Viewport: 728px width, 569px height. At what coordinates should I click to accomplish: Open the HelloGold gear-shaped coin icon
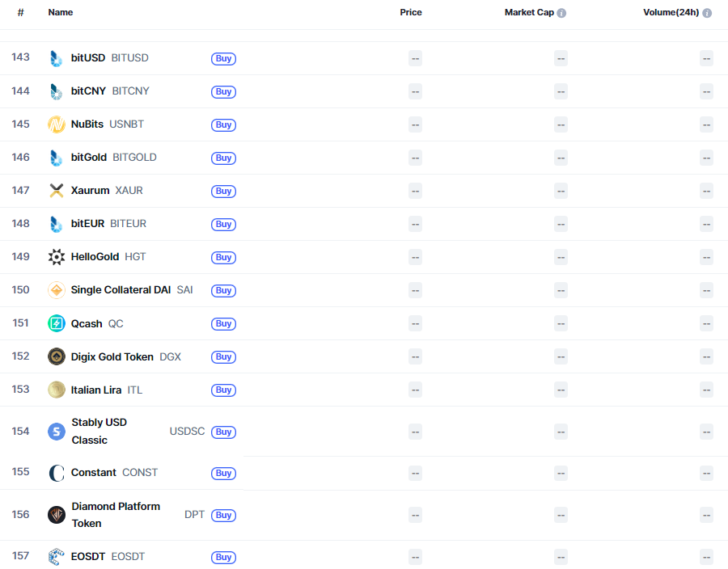click(x=56, y=256)
